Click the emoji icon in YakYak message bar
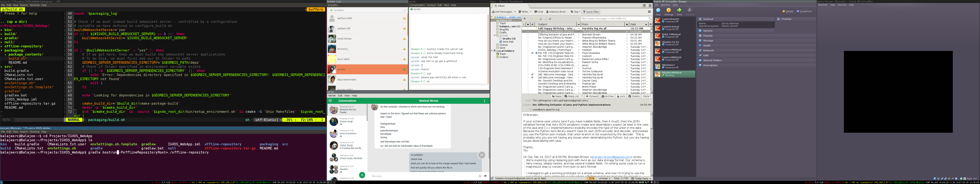 [480, 176]
